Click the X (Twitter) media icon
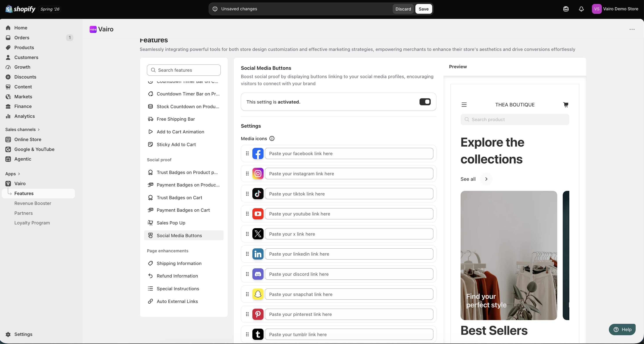The width and height of the screenshot is (644, 344). [x=258, y=234]
